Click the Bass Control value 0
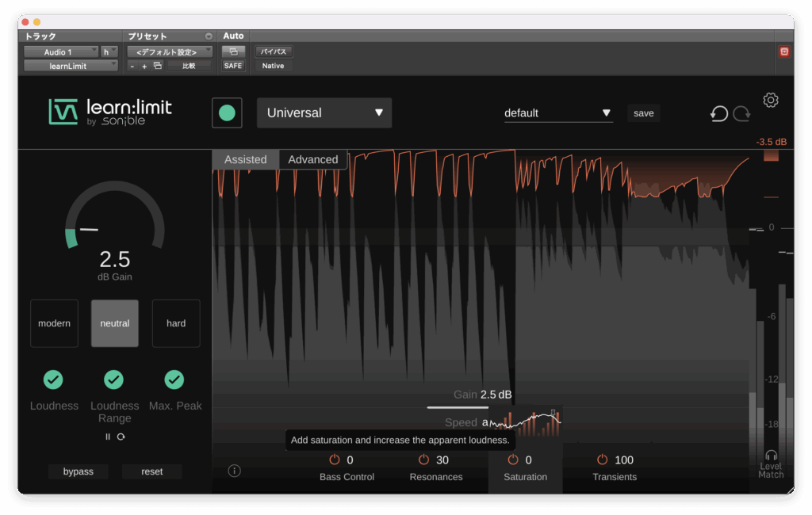This screenshot has height=515, width=812. coord(350,460)
